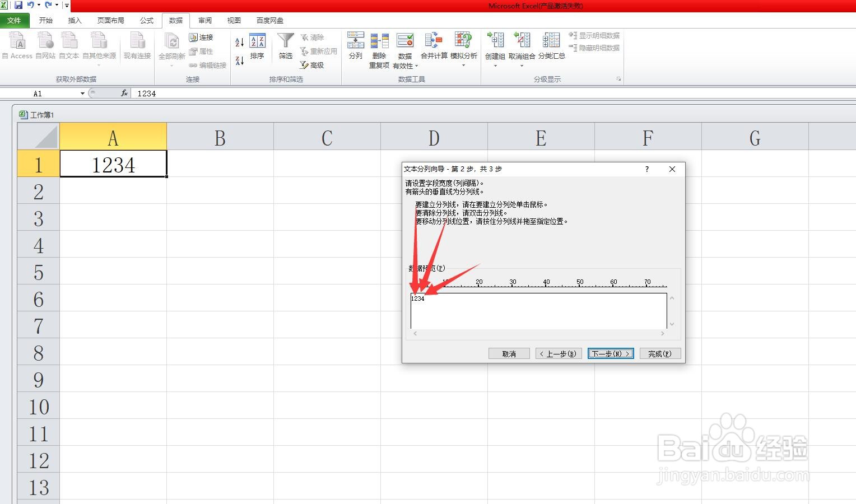Click Text to Columns (分列)
The width and height of the screenshot is (856, 504).
[x=356, y=45]
